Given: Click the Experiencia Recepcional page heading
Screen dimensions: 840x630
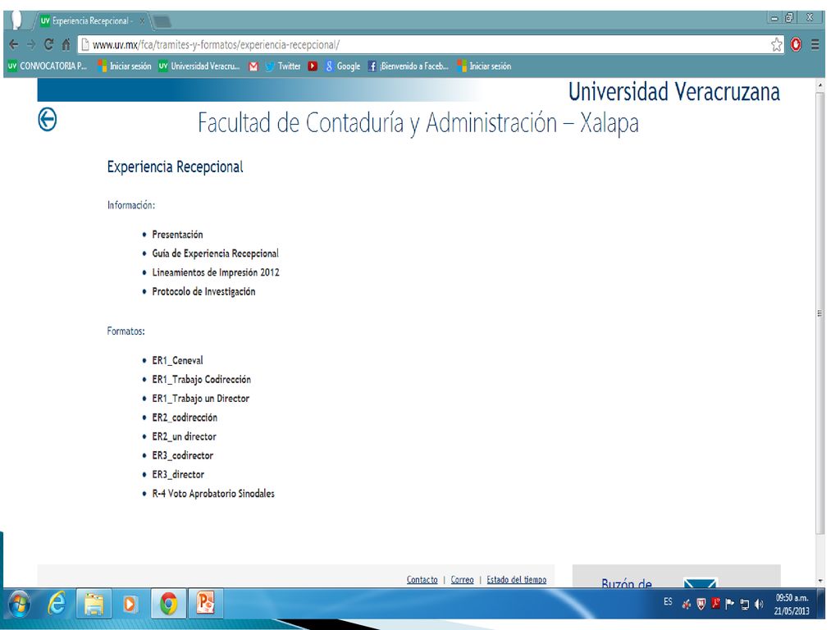Looking at the screenshot, I should coord(176,167).
